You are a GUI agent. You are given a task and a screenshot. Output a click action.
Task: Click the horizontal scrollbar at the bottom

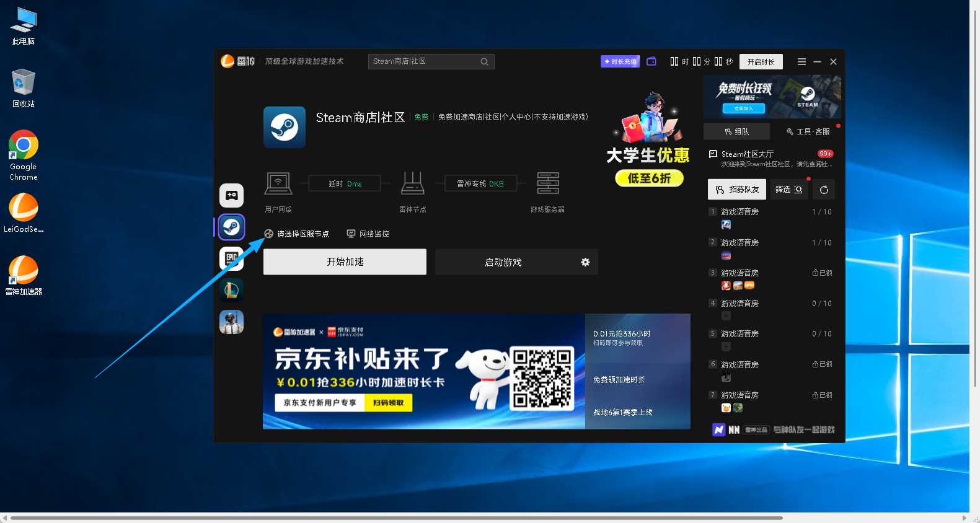(x=397, y=517)
